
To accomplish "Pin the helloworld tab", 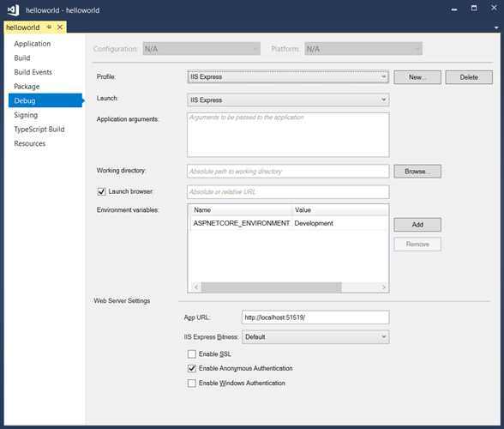I will 49,27.
